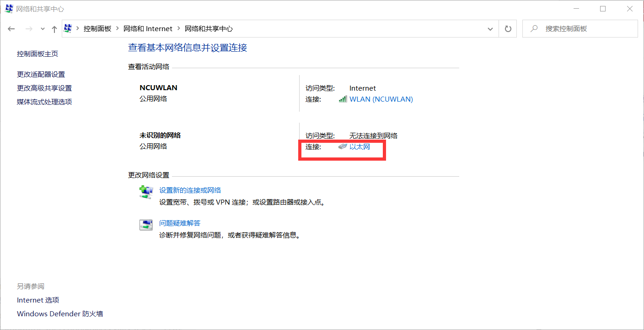Click the 更改网络设置 section label
Image resolution: width=644 pixels, height=330 pixels.
(149, 175)
